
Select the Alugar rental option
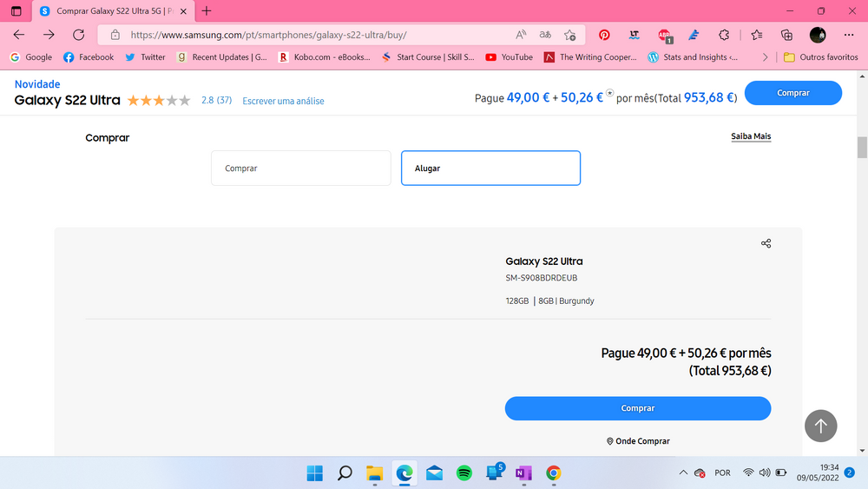coord(490,168)
